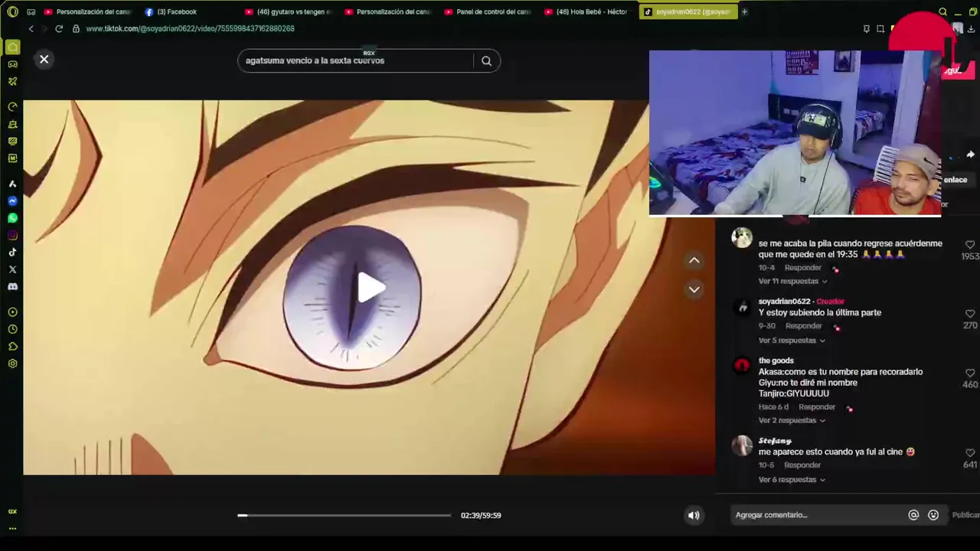Expand 'Ver 5 respuestas' replies

coord(792,341)
